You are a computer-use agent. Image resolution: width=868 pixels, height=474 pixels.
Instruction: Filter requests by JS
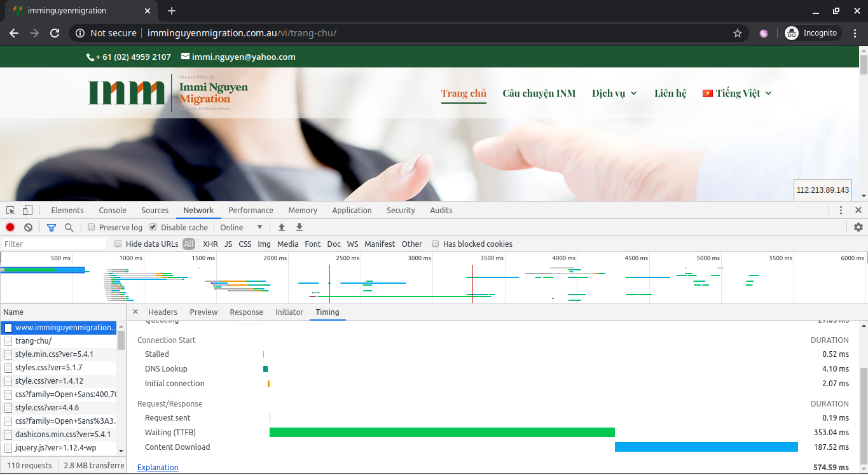(x=228, y=244)
